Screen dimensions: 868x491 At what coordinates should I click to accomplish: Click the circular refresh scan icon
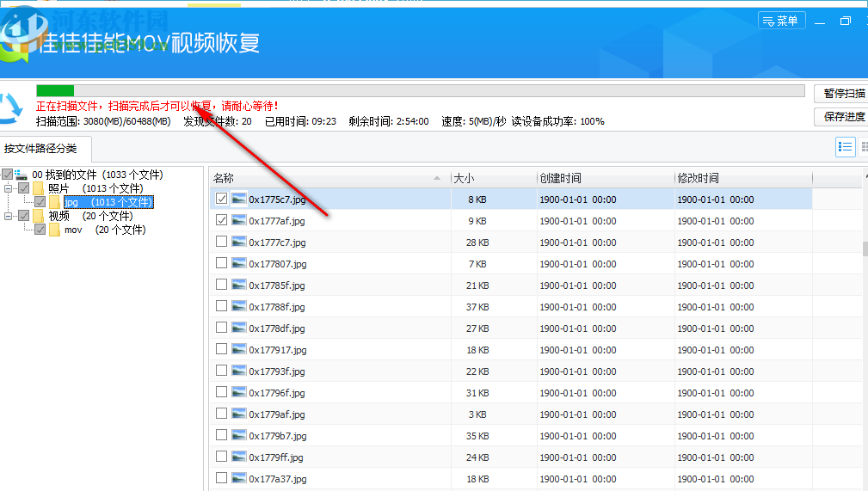point(10,108)
